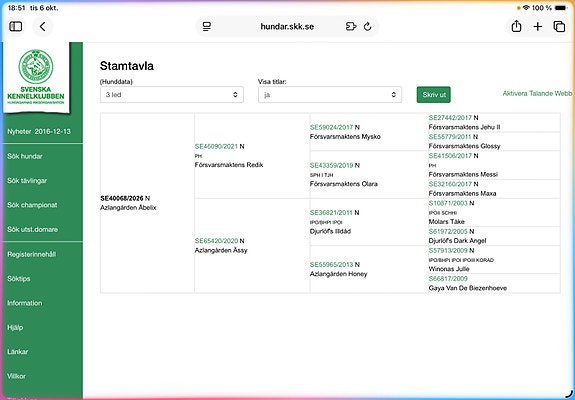575x400 pixels.
Task: Click name Försvarsmaktens Redik
Action: point(229,165)
